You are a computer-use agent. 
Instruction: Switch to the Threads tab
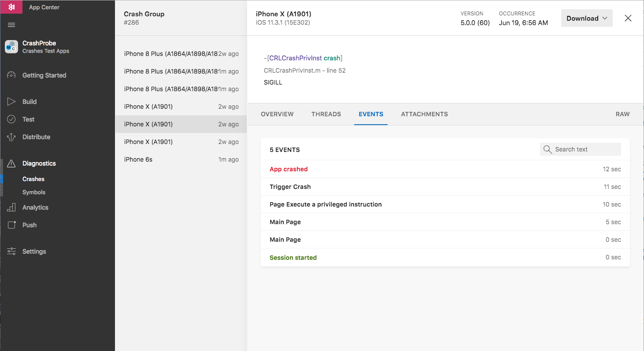point(326,114)
